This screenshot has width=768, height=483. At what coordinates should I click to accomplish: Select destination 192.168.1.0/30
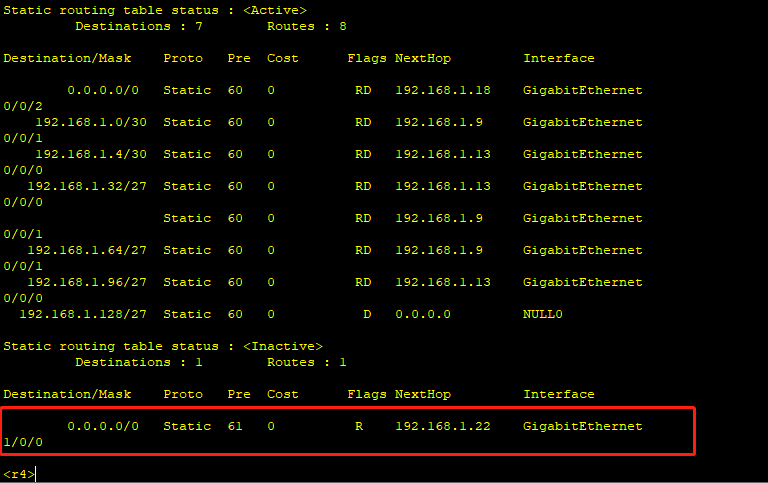[x=91, y=122]
